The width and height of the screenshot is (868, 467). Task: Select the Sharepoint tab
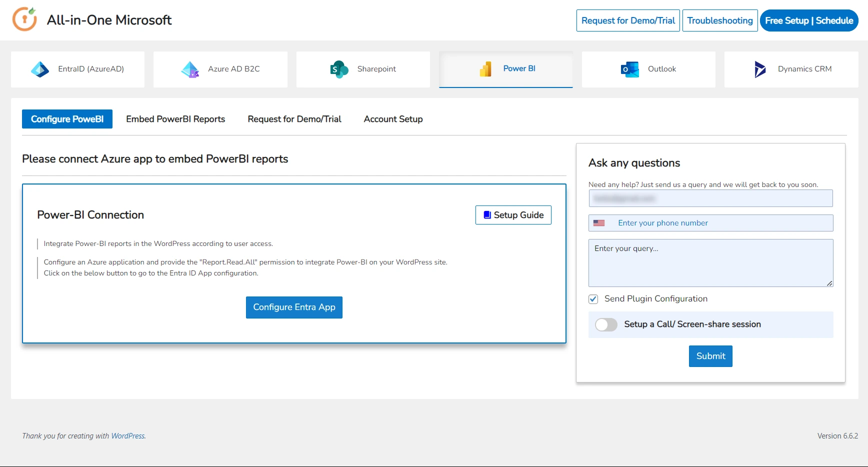[x=363, y=69]
